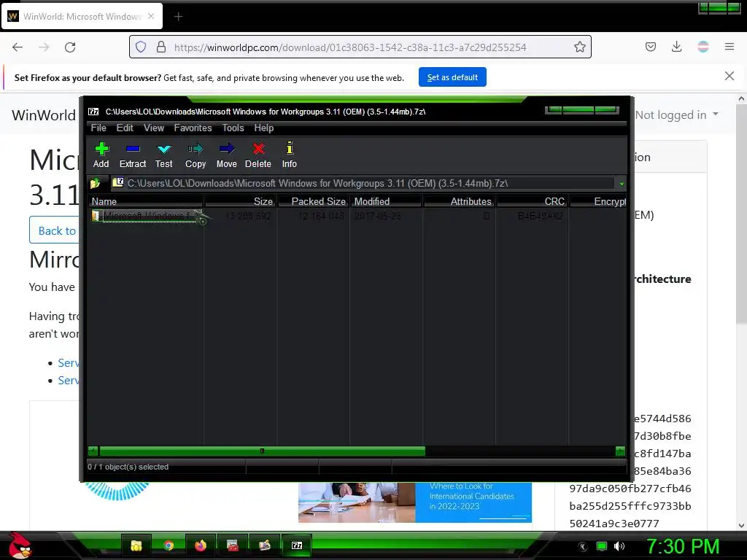Click the horizontal scrollbar left arrow
This screenshot has width=747, height=560.
point(93,451)
